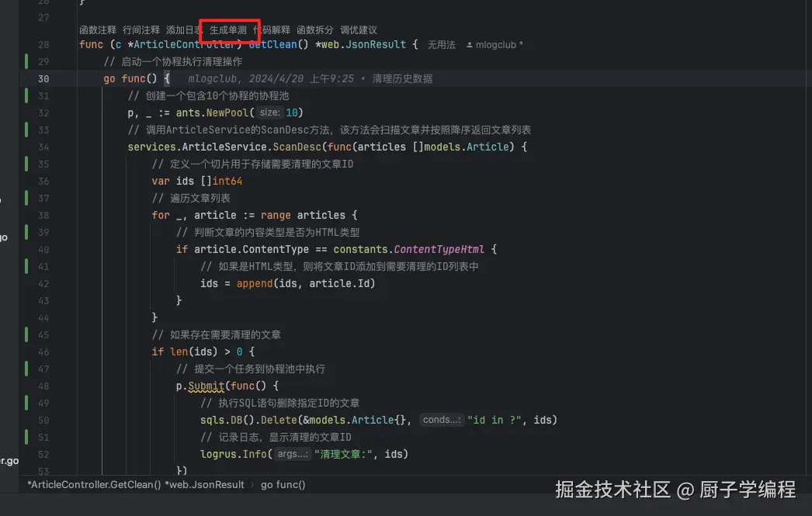
Task: Open the go func() breadcrumb dropdown
Action: click(x=283, y=484)
